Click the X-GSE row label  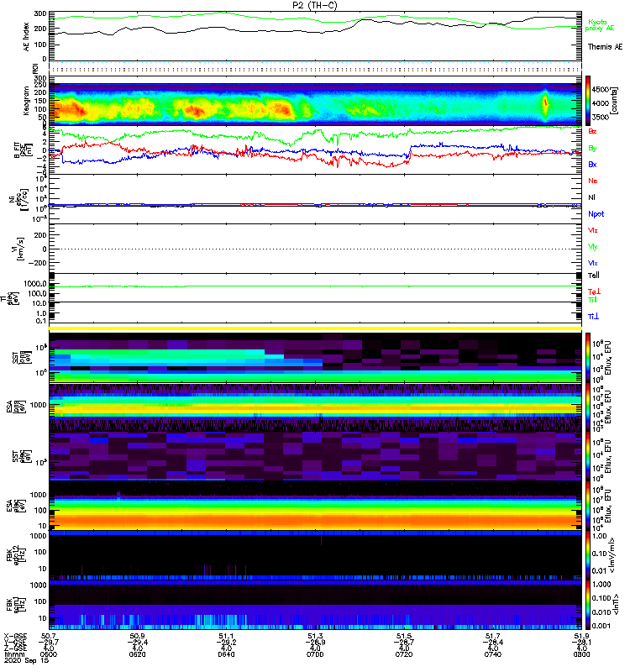pyautogui.click(x=15, y=636)
